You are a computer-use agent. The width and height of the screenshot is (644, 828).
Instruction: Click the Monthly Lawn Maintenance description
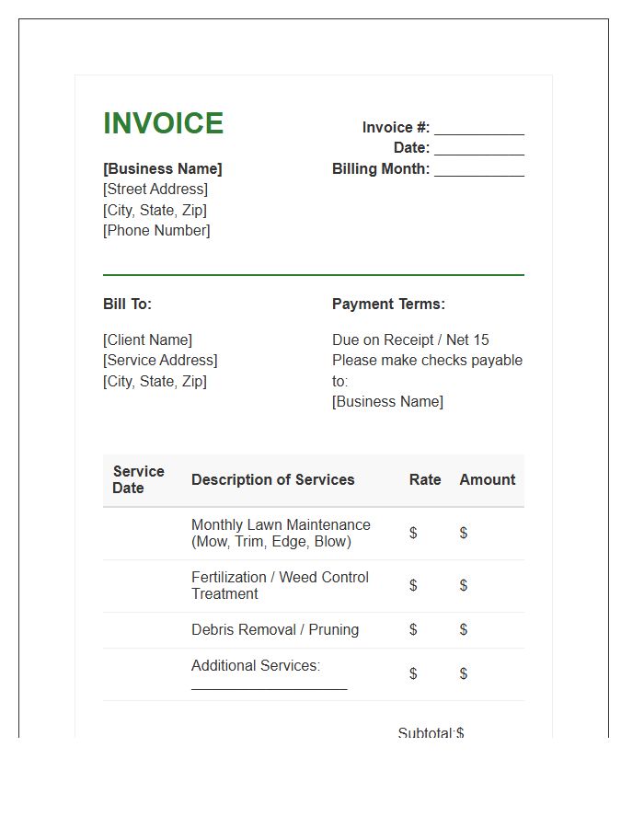pos(281,533)
